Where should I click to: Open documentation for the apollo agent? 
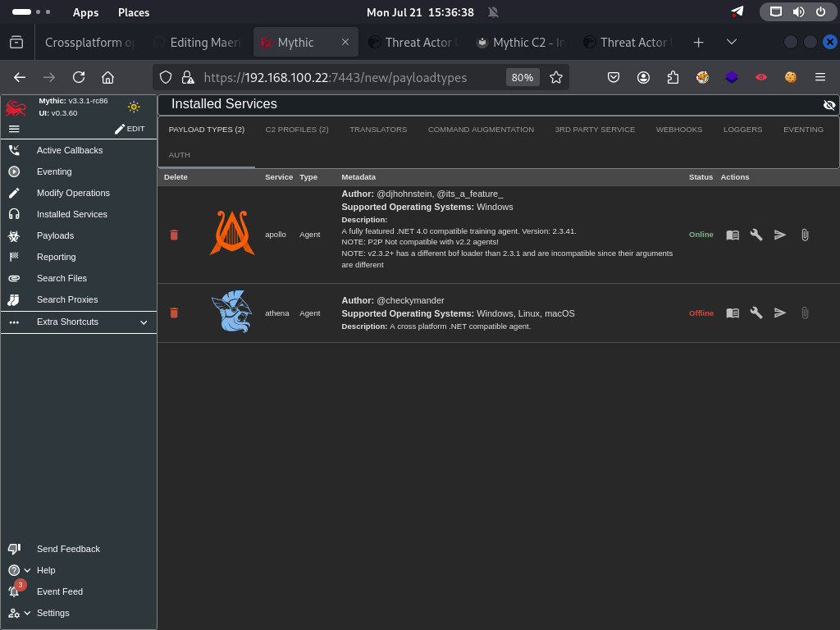point(733,235)
